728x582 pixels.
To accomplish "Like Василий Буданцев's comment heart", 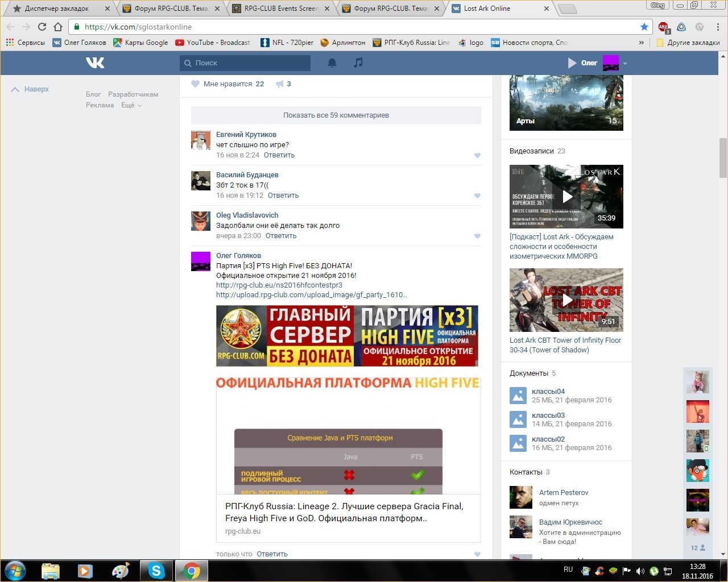I will click(x=477, y=196).
